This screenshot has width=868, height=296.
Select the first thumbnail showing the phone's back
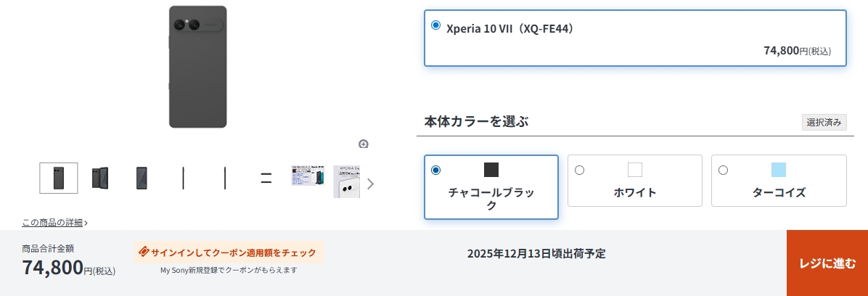[59, 178]
